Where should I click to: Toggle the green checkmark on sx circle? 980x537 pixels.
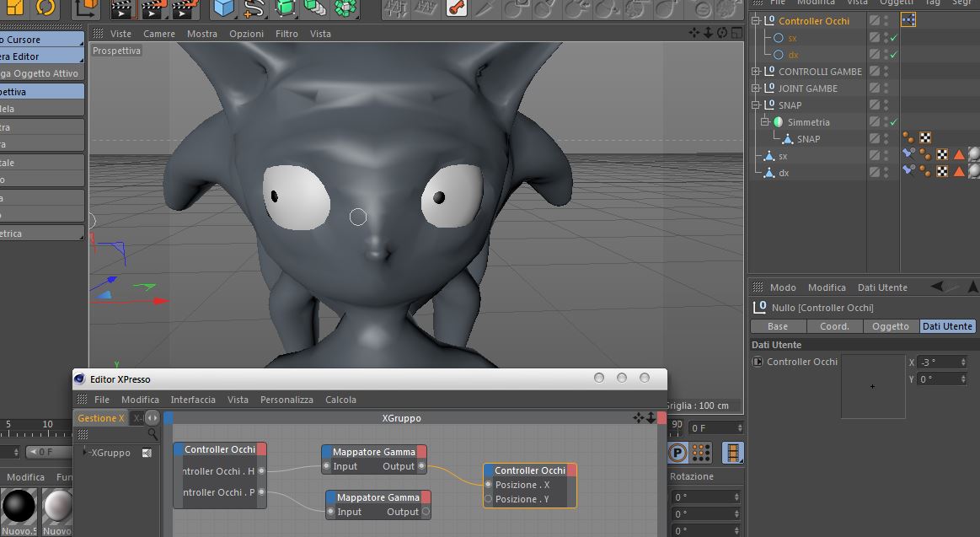click(894, 38)
